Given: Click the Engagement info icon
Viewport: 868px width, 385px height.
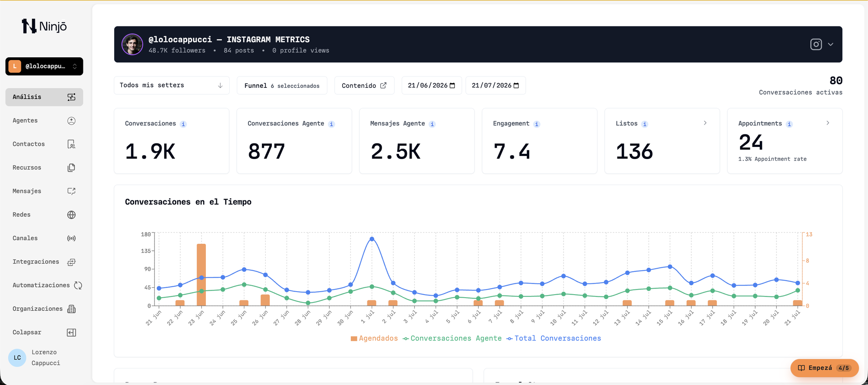Looking at the screenshot, I should 537,124.
